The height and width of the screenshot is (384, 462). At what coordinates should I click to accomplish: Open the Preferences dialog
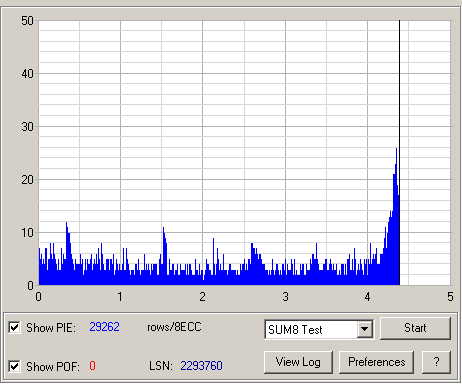376,362
